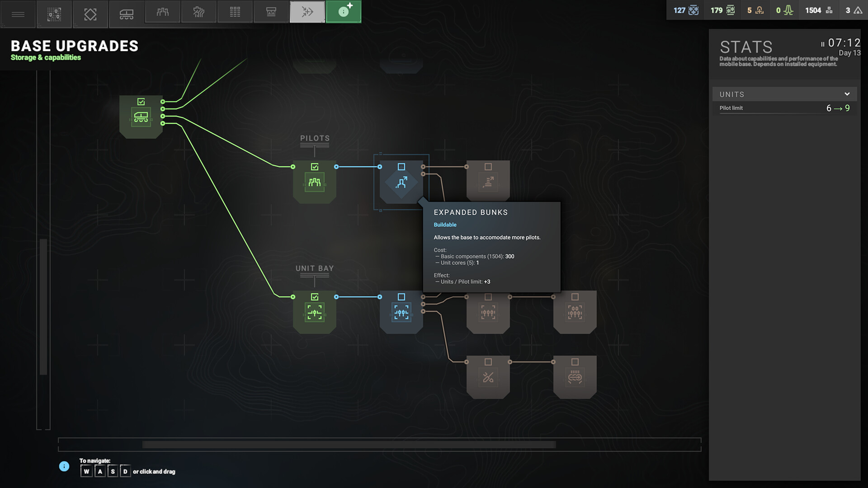Collapse the UNITS stats section chevron
This screenshot has height=488, width=868.
847,94
